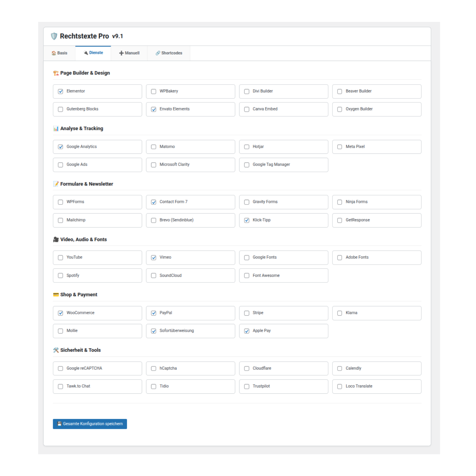The width and height of the screenshot is (476, 476).
Task: Disable the Elementor checkbox
Action: click(60, 91)
